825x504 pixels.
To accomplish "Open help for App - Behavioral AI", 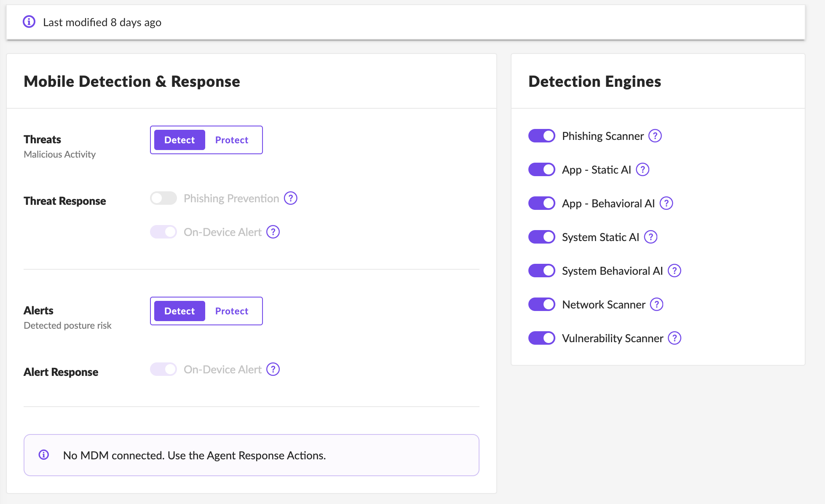I will click(x=666, y=204).
